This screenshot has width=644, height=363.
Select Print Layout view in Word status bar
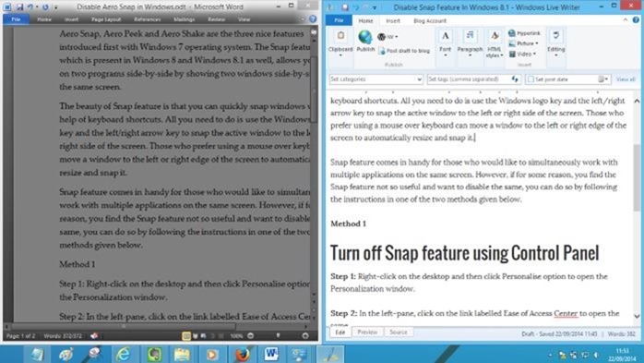[x=186, y=336]
